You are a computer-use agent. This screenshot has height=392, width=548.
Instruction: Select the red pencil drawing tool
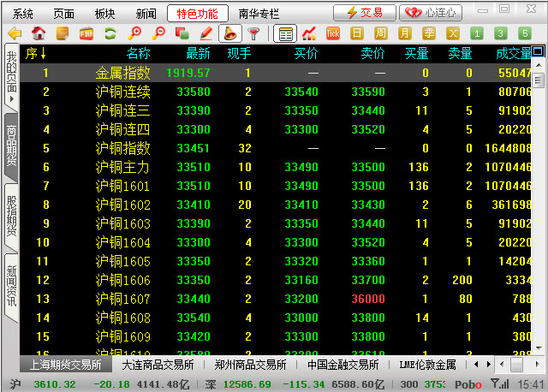point(206,33)
